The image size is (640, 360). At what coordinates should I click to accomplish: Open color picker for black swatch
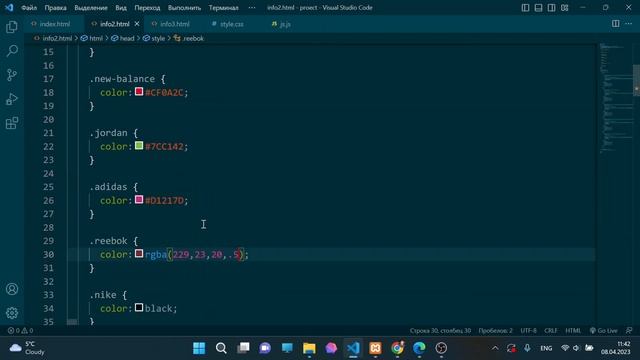139,307
